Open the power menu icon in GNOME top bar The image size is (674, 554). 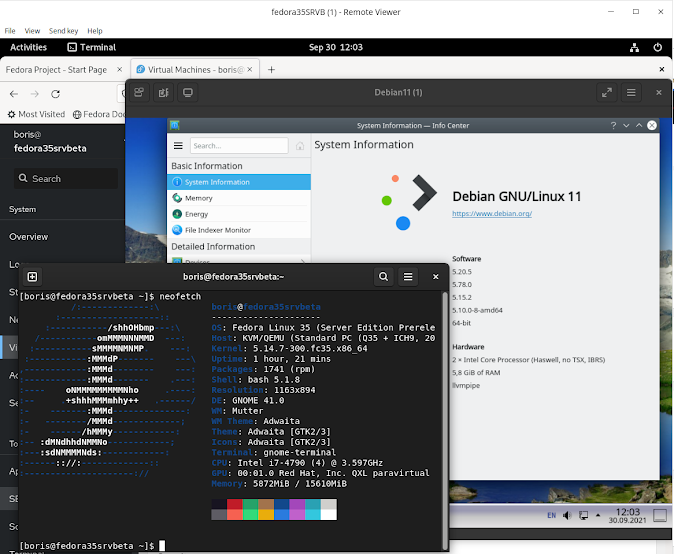point(658,47)
